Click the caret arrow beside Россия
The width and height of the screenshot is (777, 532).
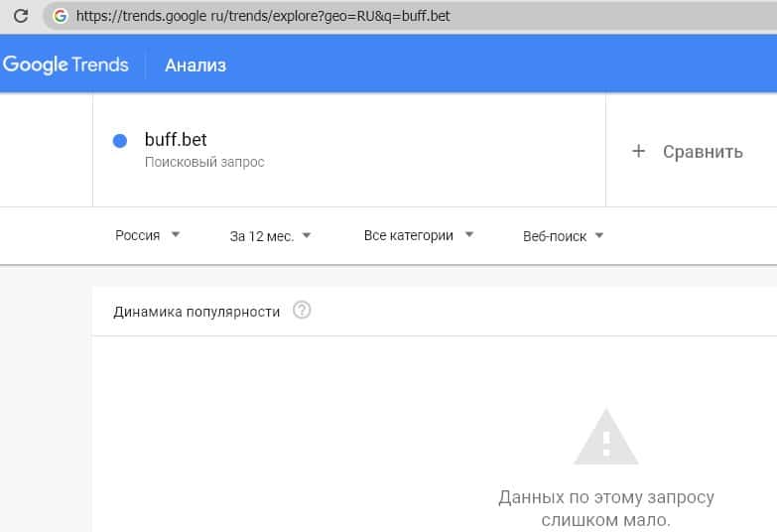[x=176, y=235]
